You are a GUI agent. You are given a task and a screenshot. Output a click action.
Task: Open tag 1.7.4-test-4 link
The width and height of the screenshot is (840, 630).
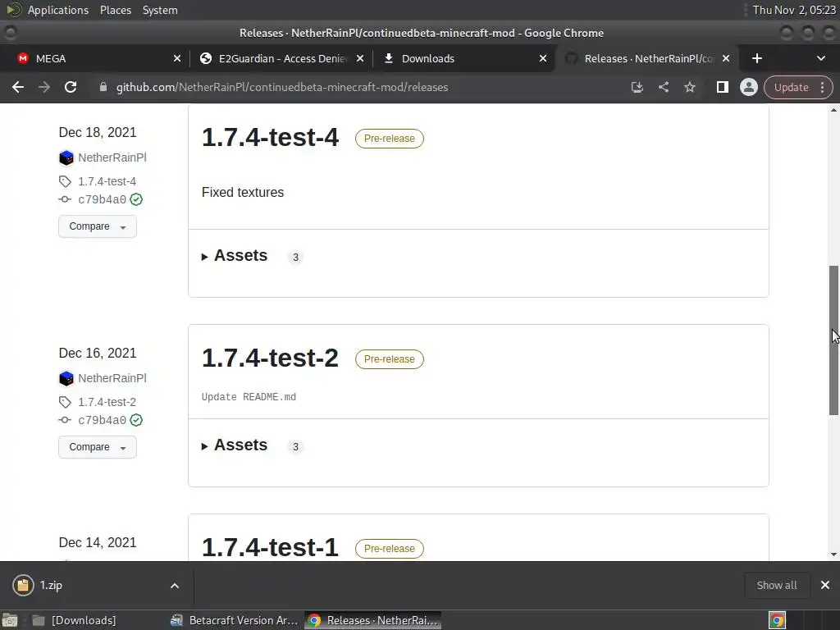point(107,181)
